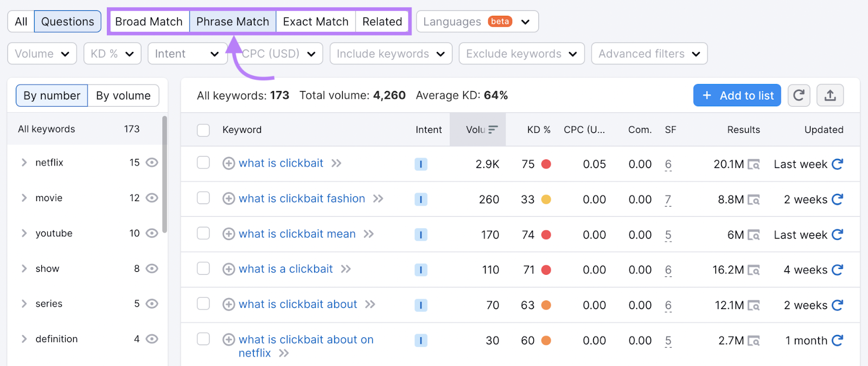The image size is (868, 366).
Task: Click Volume column sort icon
Action: pyautogui.click(x=493, y=130)
